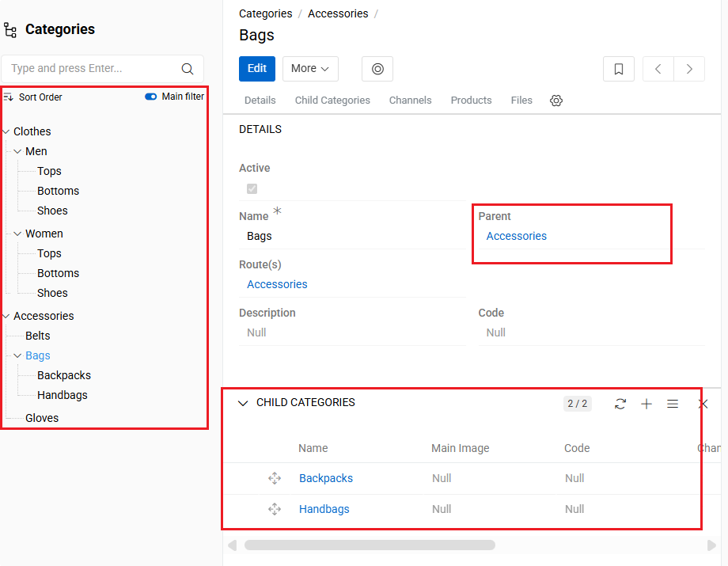
Task: Go to next record arrow
Action: pos(689,69)
